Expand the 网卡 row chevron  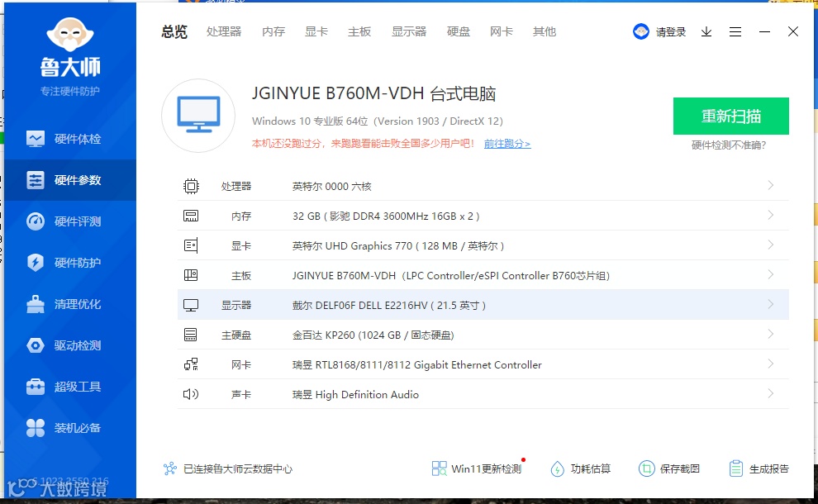(771, 364)
